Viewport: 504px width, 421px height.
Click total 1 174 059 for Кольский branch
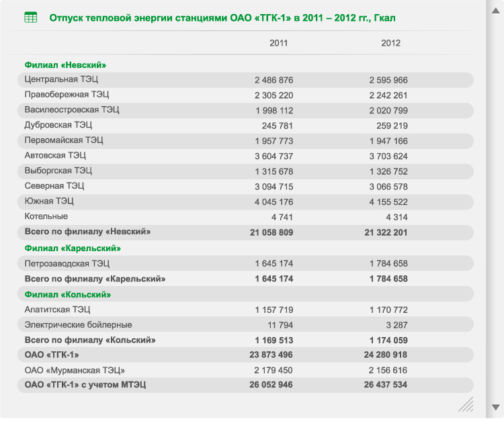pyautogui.click(x=388, y=340)
